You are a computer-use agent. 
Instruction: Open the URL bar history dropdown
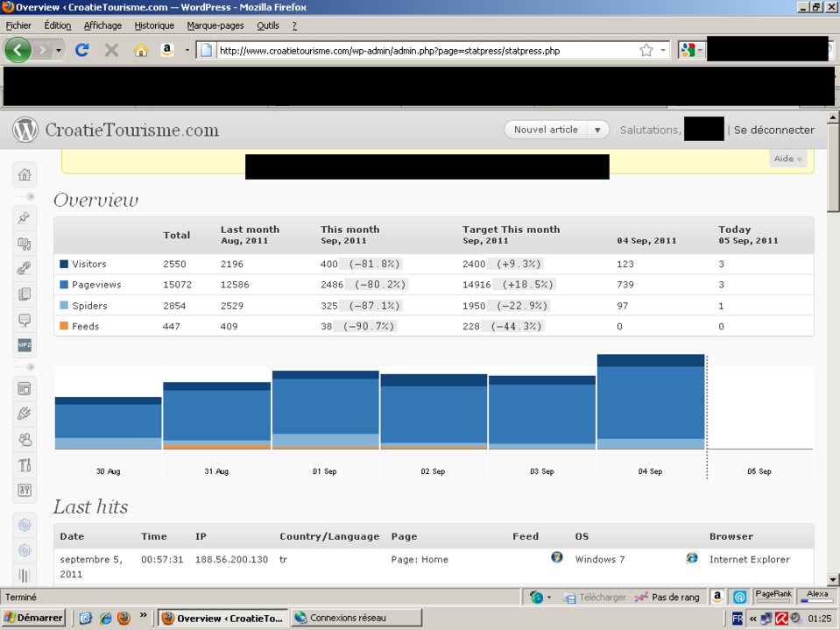pyautogui.click(x=663, y=50)
